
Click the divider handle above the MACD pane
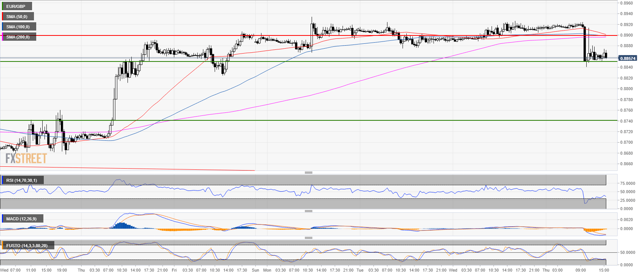pos(308,211)
